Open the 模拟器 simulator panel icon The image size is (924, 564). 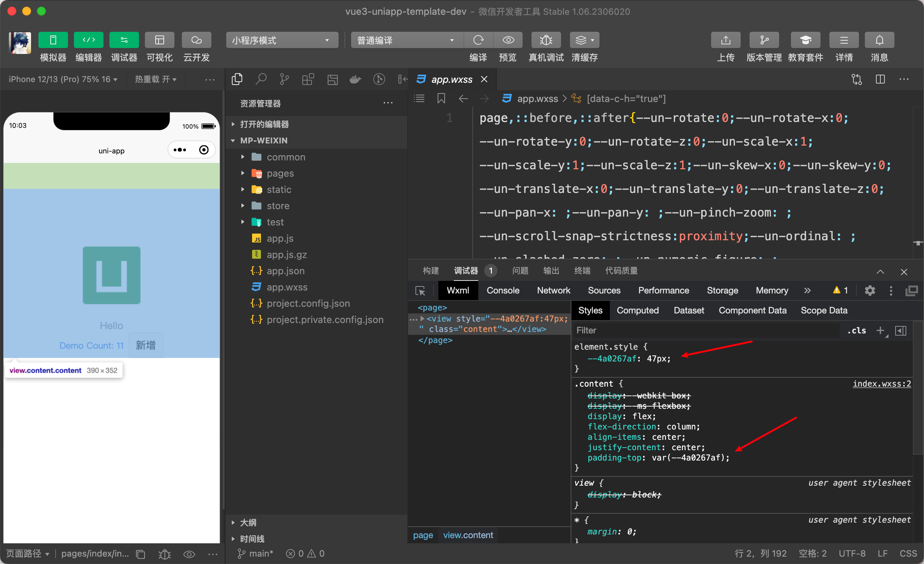(x=52, y=40)
